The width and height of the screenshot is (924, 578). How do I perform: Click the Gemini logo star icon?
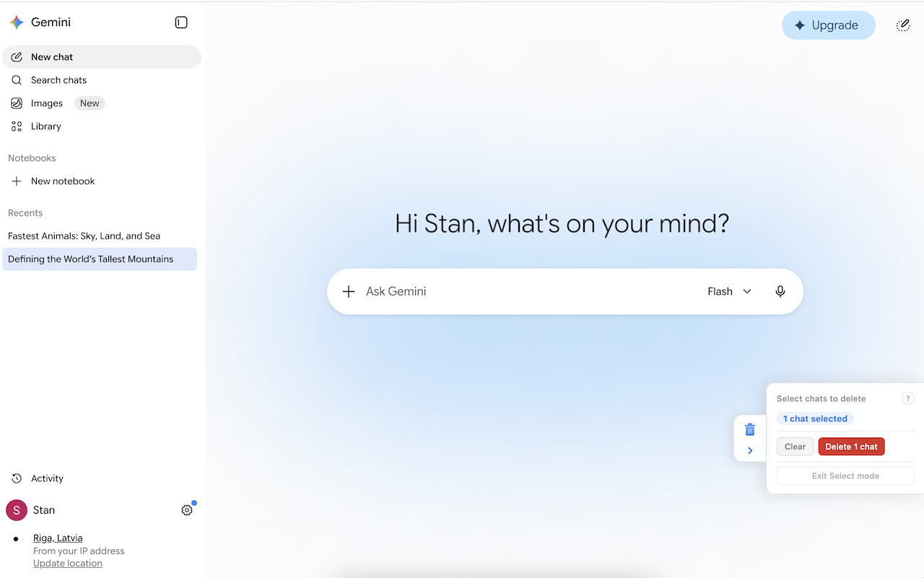(x=17, y=22)
